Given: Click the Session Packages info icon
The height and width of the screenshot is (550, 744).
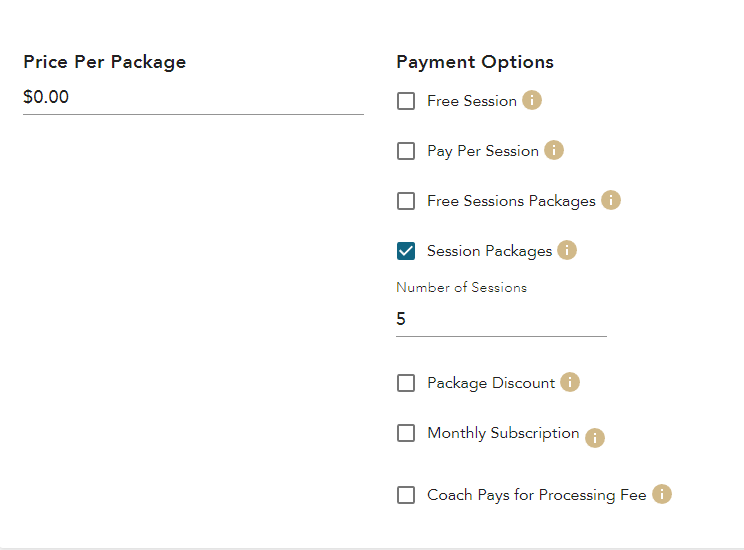Looking at the screenshot, I should 567,250.
